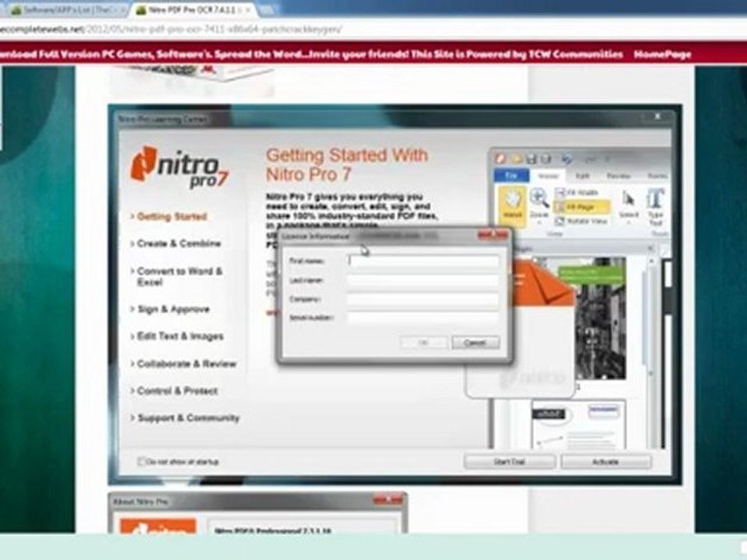The height and width of the screenshot is (560, 747).
Task: Click the Undo arrow quick-access icon
Action: [x=566, y=159]
